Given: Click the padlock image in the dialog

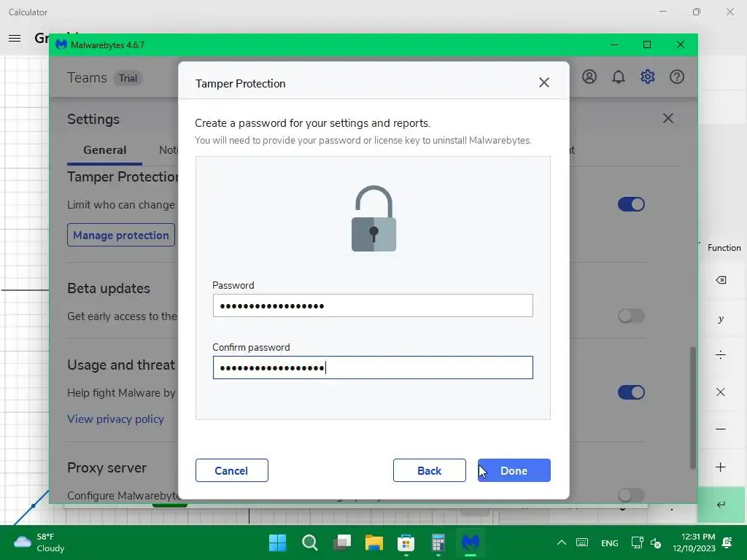Looking at the screenshot, I should (x=374, y=218).
